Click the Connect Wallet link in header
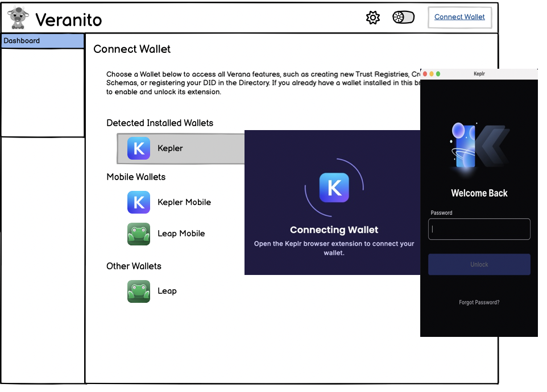Viewport: 547px width, 392px height. pyautogui.click(x=459, y=16)
